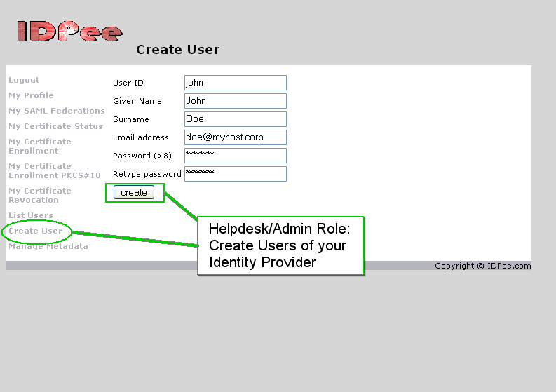556x392 pixels.
Task: Focus the Retype password field
Action: pos(236,174)
